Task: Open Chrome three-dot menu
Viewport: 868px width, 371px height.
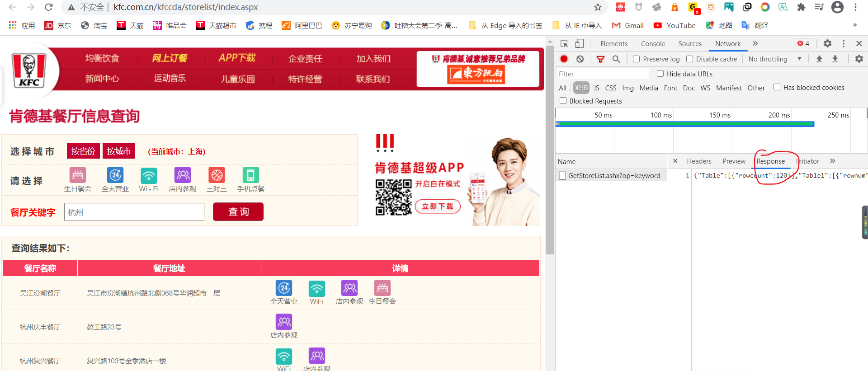Action: click(855, 7)
